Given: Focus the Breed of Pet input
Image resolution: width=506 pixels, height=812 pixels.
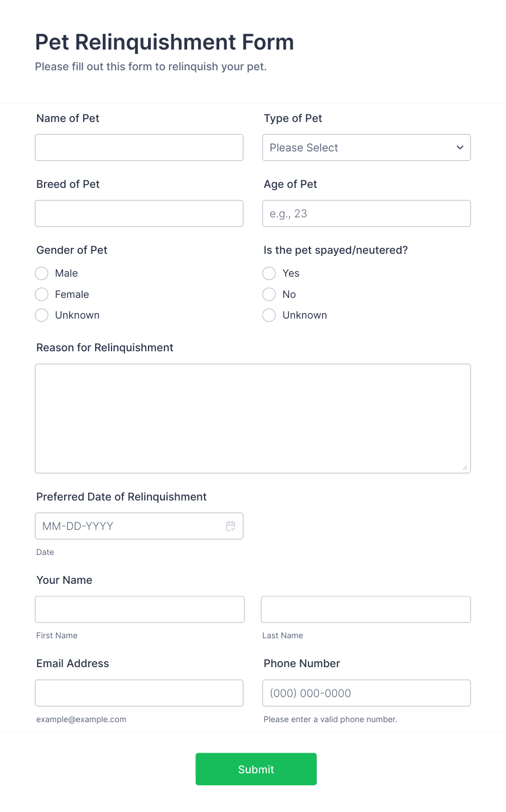Looking at the screenshot, I should coord(139,213).
